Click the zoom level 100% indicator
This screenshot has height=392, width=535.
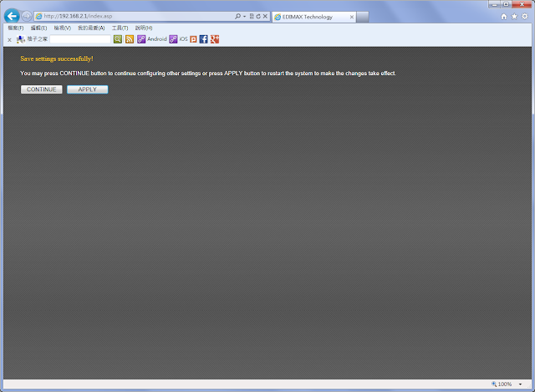coord(502,384)
